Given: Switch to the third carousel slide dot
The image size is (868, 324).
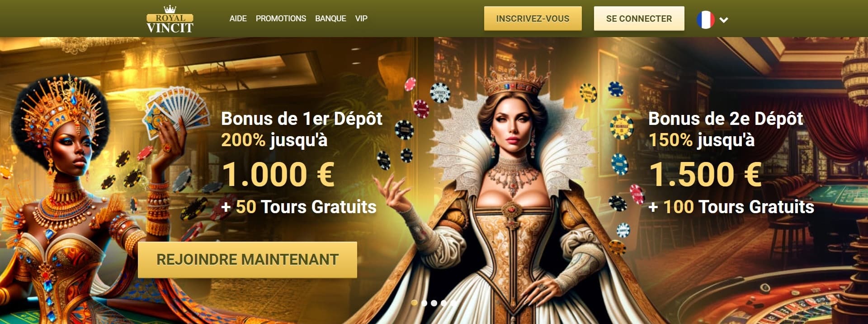Looking at the screenshot, I should point(434,303).
